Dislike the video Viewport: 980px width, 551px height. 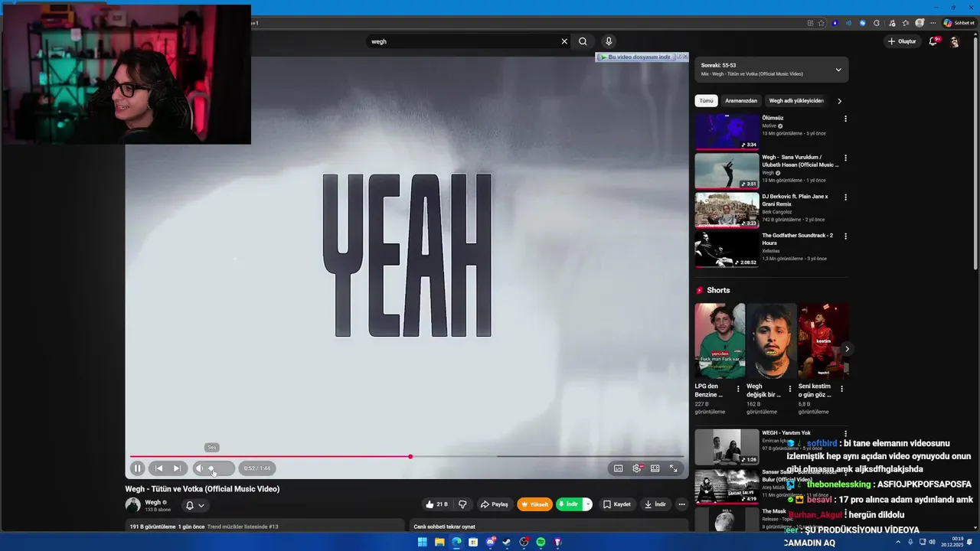tap(462, 504)
